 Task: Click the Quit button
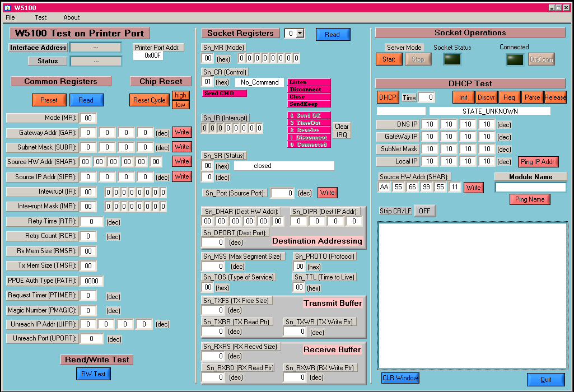point(546,380)
